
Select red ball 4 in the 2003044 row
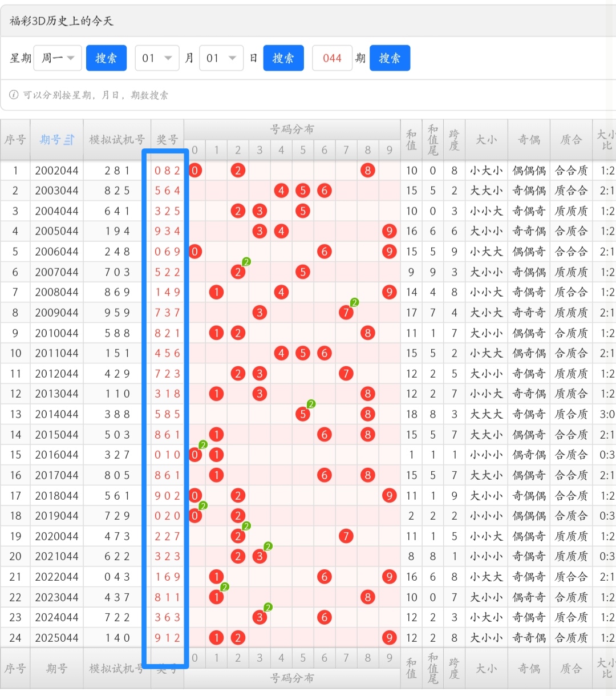(x=281, y=191)
